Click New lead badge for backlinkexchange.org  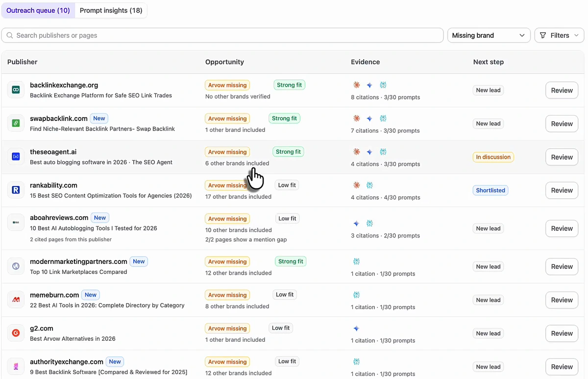489,90
